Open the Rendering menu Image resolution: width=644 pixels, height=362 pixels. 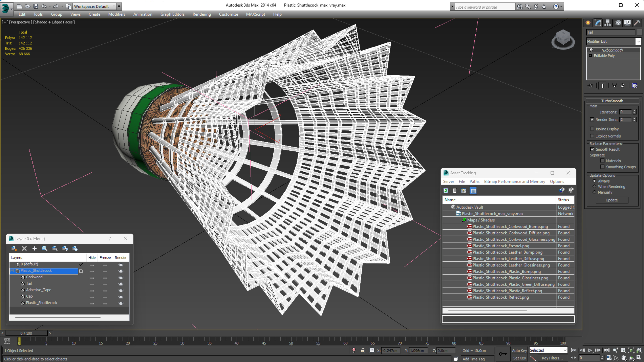coord(202,14)
